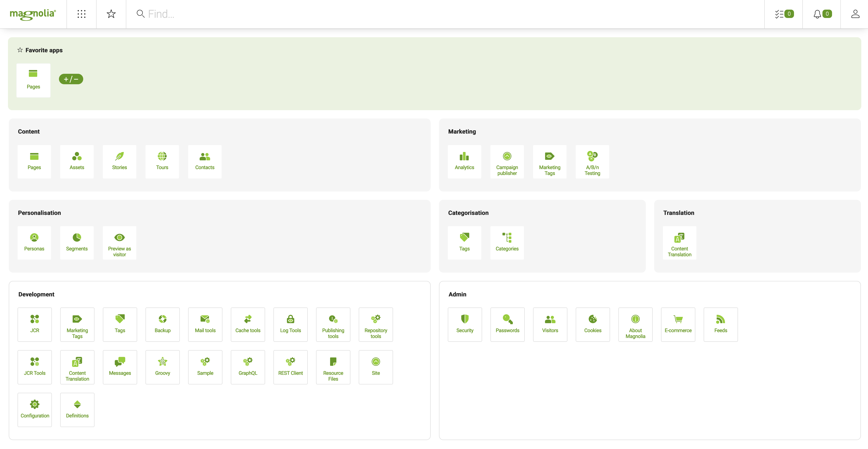868x449 pixels.
Task: Open Pages tile in Favorite apps
Action: pos(33,80)
